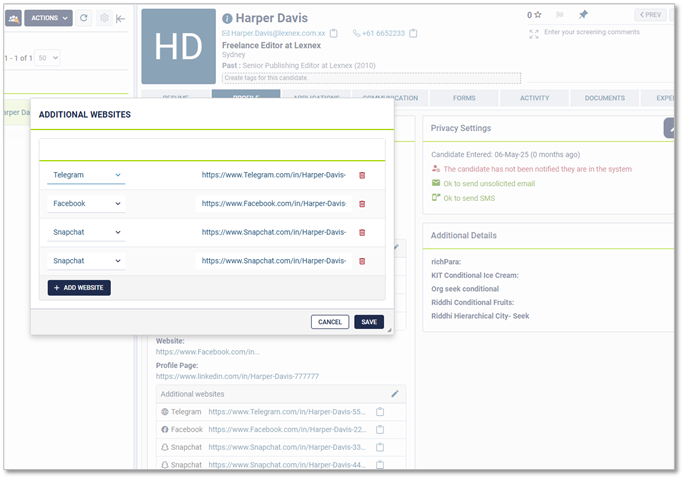Click the star rating icon
The height and width of the screenshot is (478, 683).
[538, 15]
